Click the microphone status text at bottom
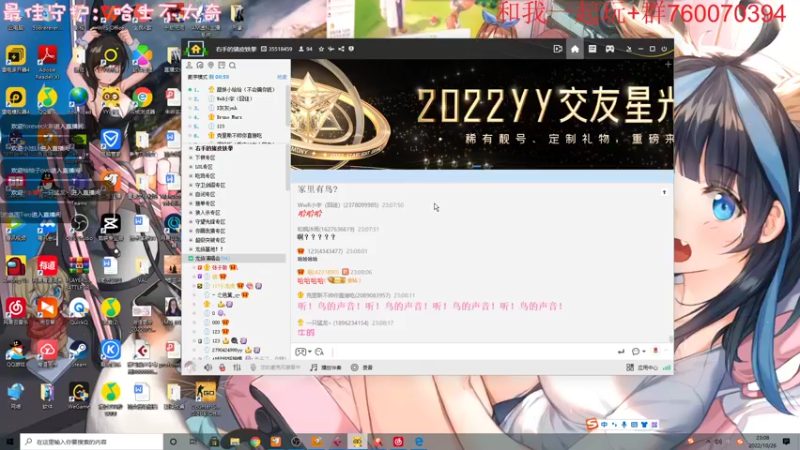 click(x=280, y=367)
